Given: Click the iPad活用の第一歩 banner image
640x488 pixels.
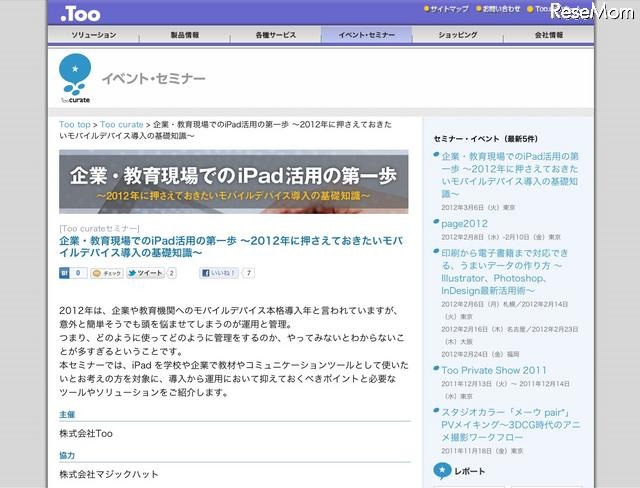Looking at the screenshot, I should click(233, 182).
